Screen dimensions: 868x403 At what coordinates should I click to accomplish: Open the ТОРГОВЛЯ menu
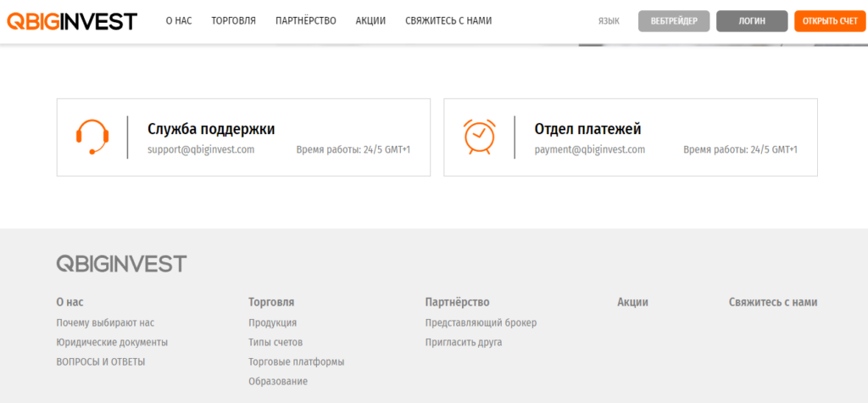coord(234,21)
